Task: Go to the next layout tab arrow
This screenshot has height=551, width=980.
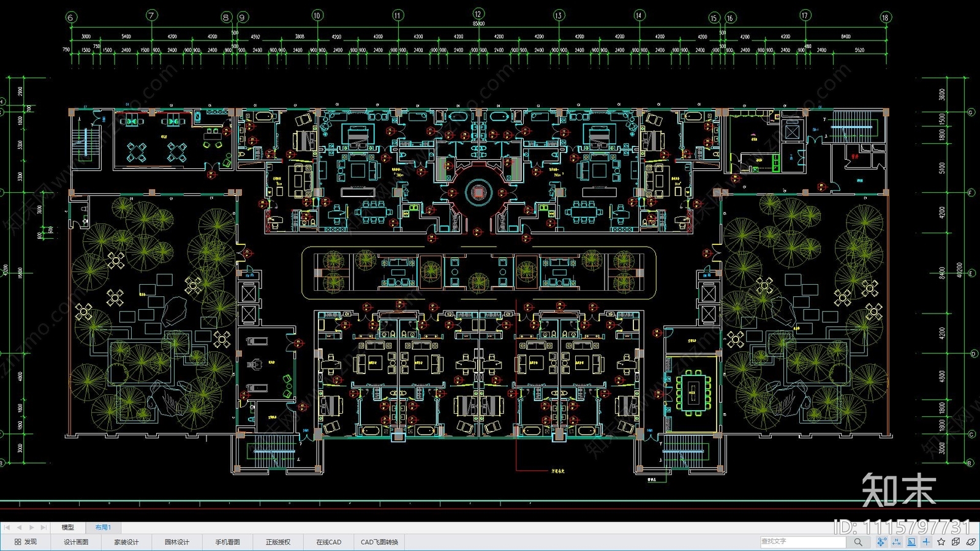Action: 31,527
